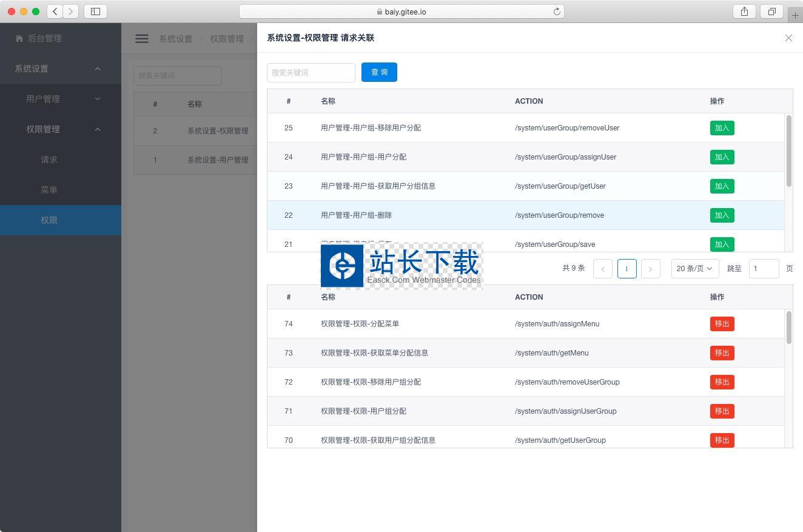
Task: Click 移出 for removeUserGroup row
Action: pos(722,382)
